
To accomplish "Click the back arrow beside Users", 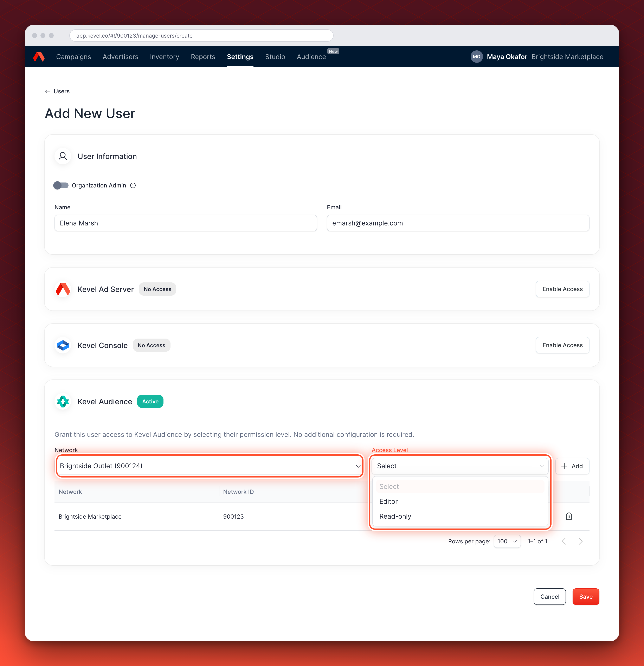I will [x=47, y=91].
